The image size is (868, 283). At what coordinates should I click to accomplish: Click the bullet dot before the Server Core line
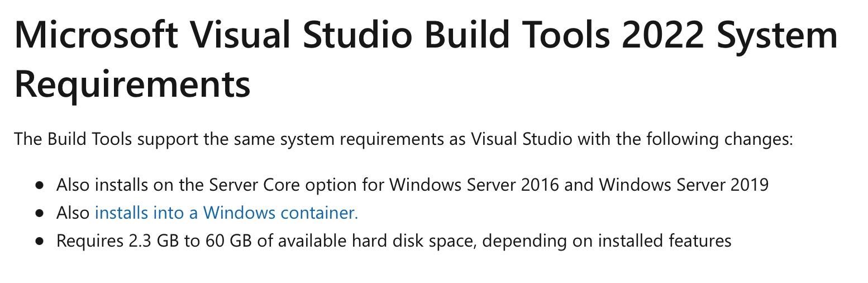[x=39, y=185]
